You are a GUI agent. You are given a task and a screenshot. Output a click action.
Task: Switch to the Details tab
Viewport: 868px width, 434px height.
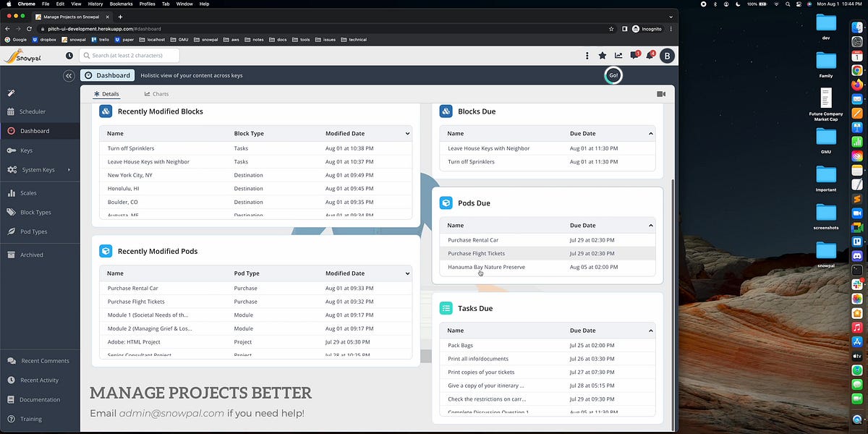[x=106, y=94]
